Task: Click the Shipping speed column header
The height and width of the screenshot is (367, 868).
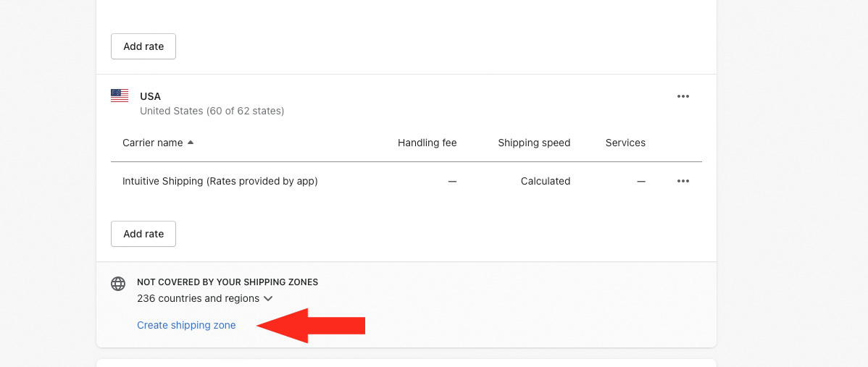Action: click(x=534, y=143)
